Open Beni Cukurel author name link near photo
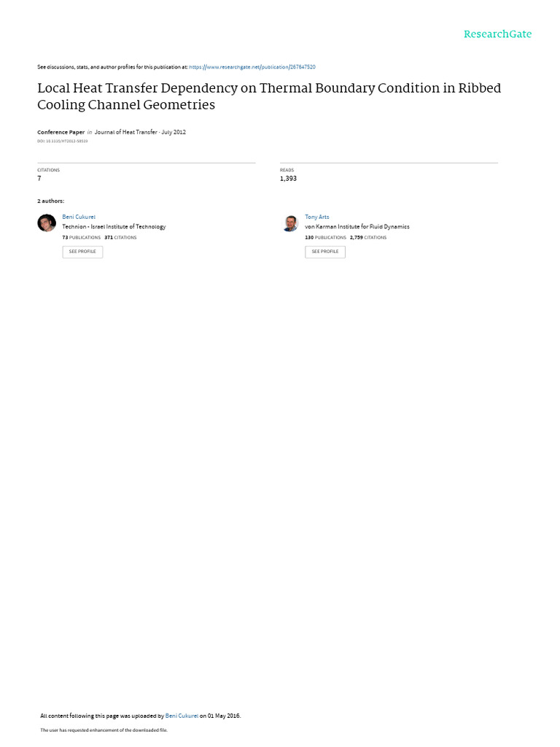 click(79, 217)
